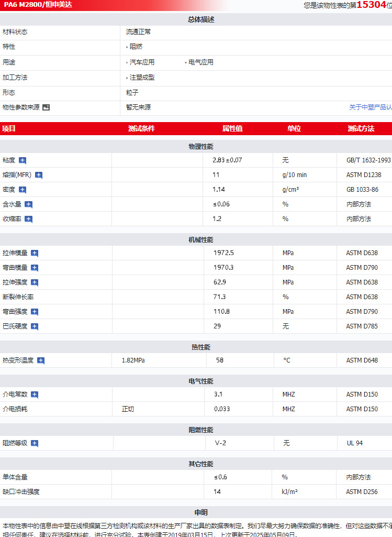This screenshot has height=537, width=392.
Task: Click the tensile strength value 62.9
Action: click(x=220, y=282)
